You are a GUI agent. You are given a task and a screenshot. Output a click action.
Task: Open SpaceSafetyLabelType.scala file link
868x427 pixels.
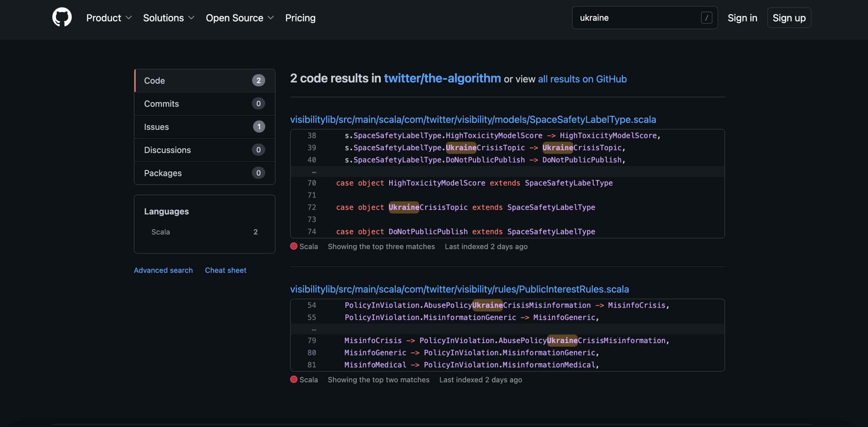[x=473, y=119]
